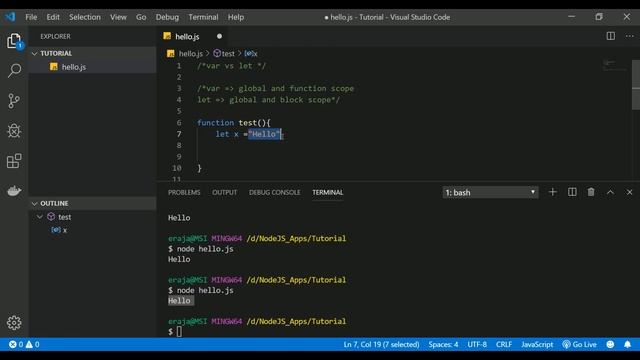Maximize the panel with up chevron

[x=610, y=192]
